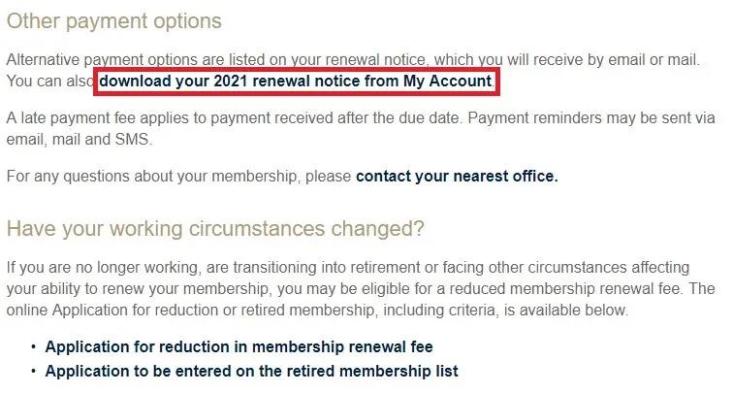Click the Have your working circumstances changed heading
This screenshot has width=733, height=393.
[x=216, y=229]
